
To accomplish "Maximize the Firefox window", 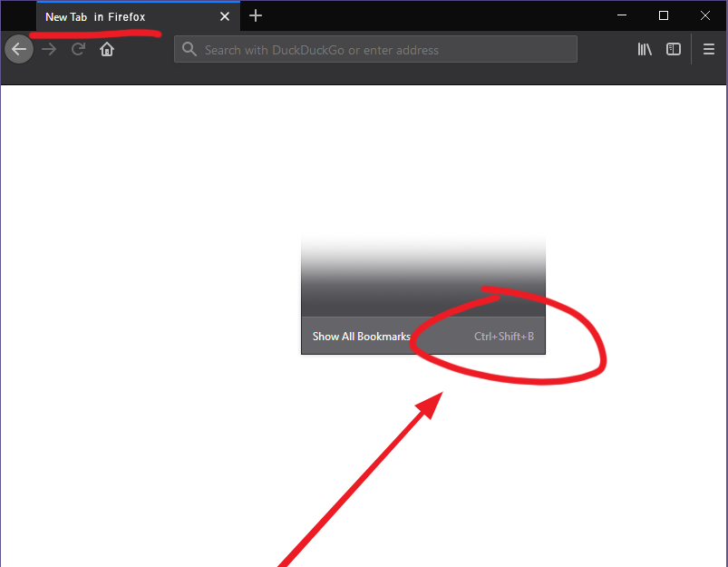I will [x=664, y=15].
